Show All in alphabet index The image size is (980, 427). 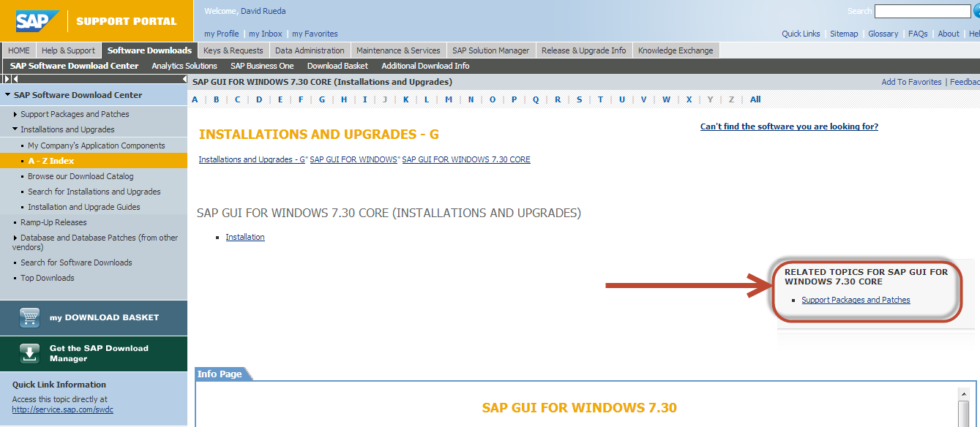point(755,99)
